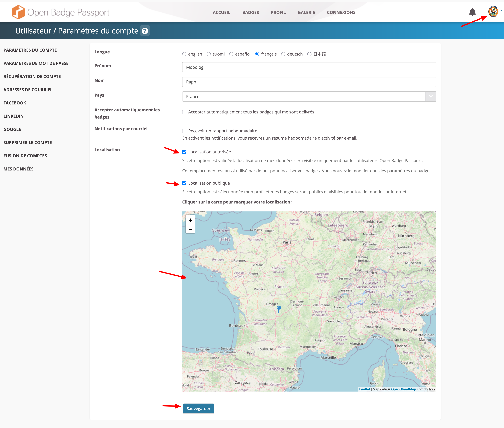Select the deutsch language option

pos(283,54)
